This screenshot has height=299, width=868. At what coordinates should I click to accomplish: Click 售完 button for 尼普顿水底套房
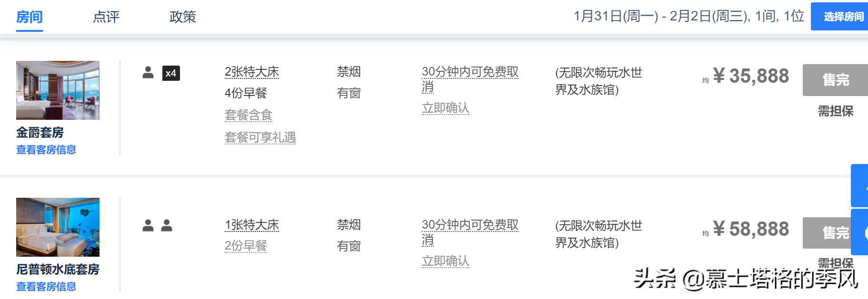click(828, 233)
